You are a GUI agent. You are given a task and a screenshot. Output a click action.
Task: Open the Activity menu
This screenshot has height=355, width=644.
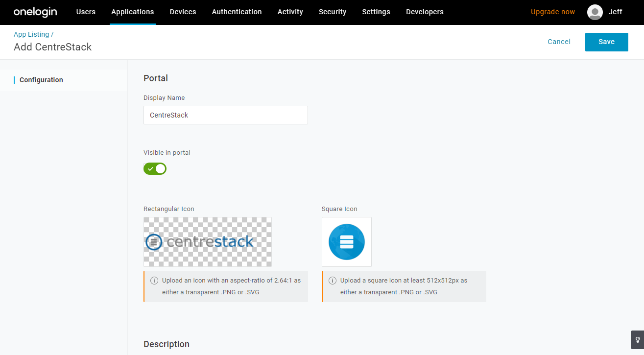pyautogui.click(x=290, y=12)
